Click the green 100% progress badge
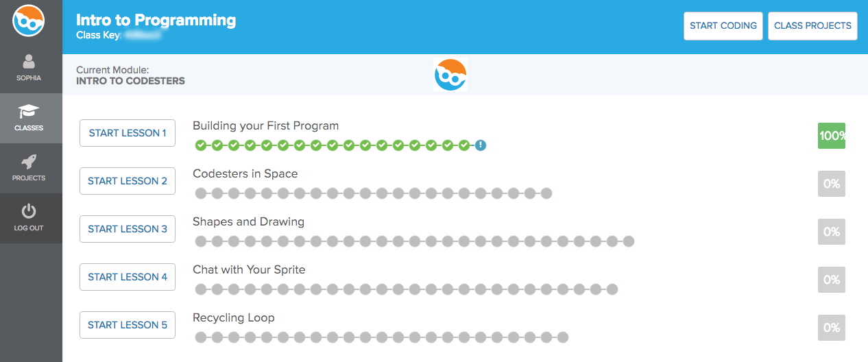The image size is (868, 362). tap(832, 136)
